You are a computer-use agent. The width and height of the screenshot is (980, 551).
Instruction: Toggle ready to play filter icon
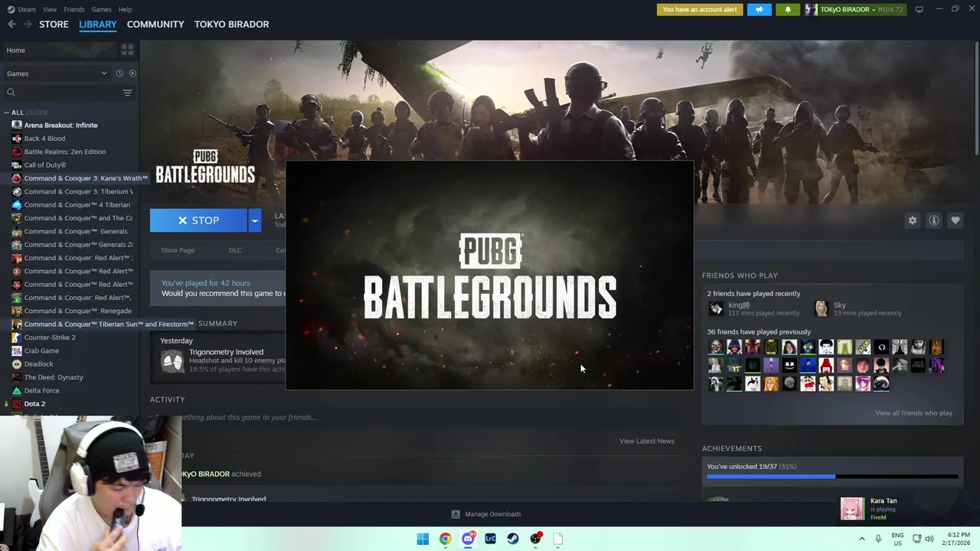pyautogui.click(x=132, y=73)
